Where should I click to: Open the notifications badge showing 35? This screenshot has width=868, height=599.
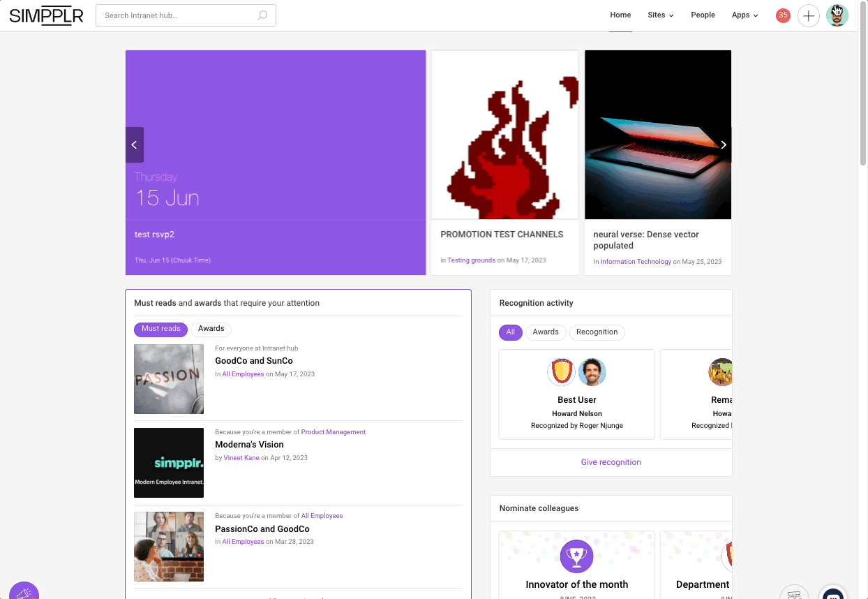[x=783, y=15]
